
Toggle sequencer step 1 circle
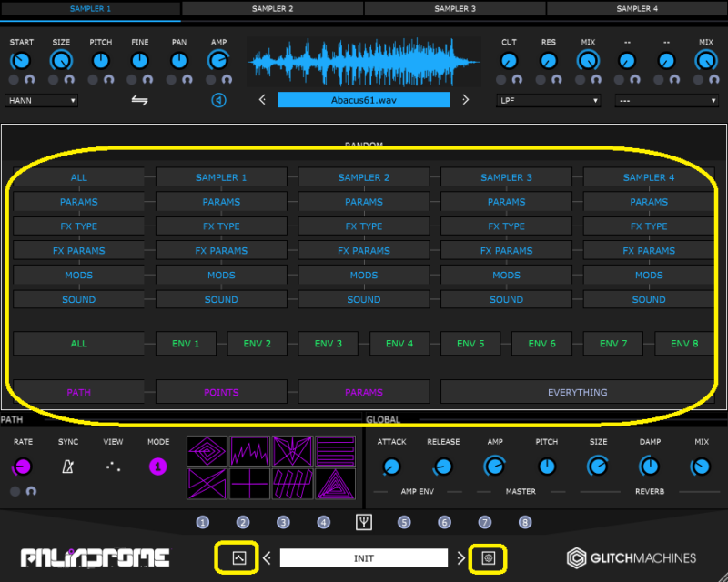[x=203, y=522]
